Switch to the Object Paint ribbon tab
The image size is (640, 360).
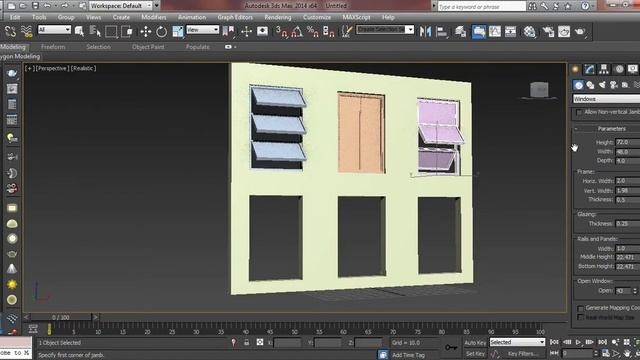click(x=148, y=47)
